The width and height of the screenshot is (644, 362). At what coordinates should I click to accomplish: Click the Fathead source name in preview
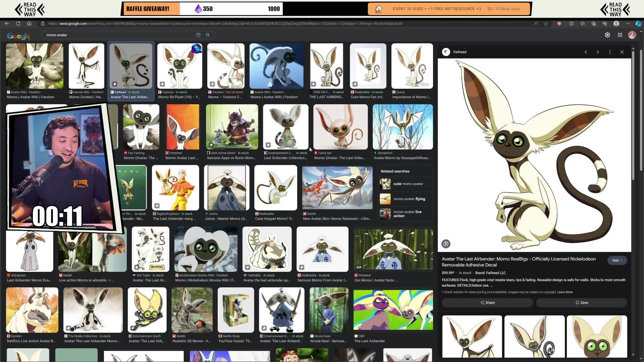tap(460, 52)
